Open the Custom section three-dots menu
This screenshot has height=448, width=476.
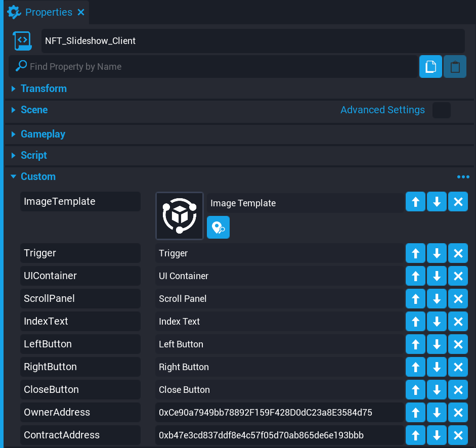(x=463, y=176)
